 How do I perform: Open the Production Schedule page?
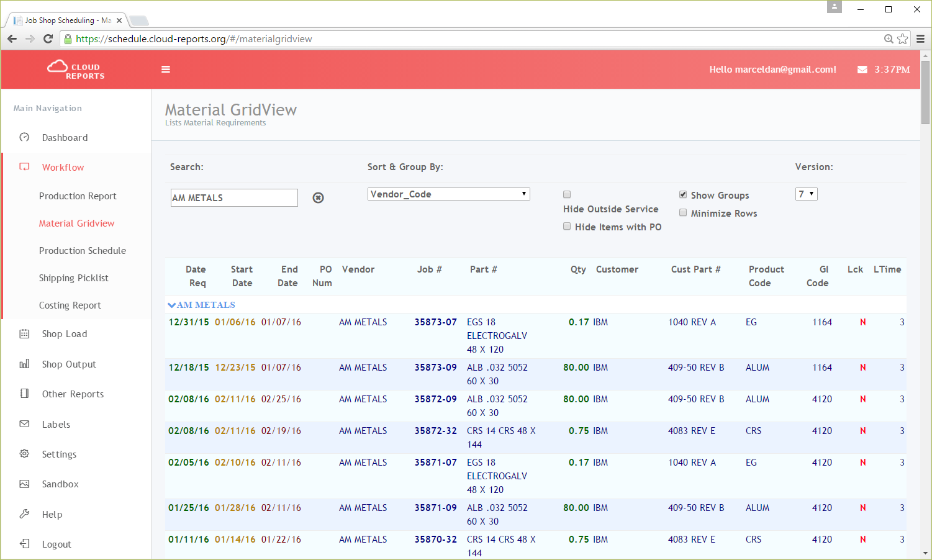click(x=83, y=251)
